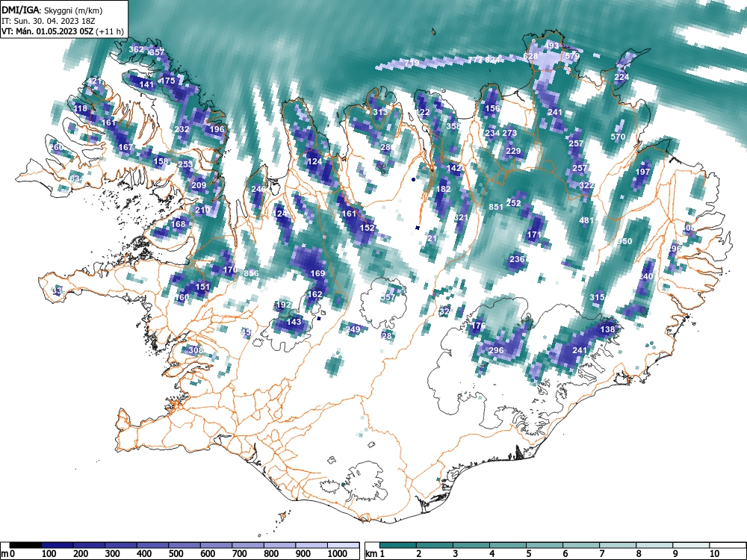This screenshot has width=747, height=560.
Task: Click the '1000' label on the meter legend
Action: pyautogui.click(x=337, y=554)
